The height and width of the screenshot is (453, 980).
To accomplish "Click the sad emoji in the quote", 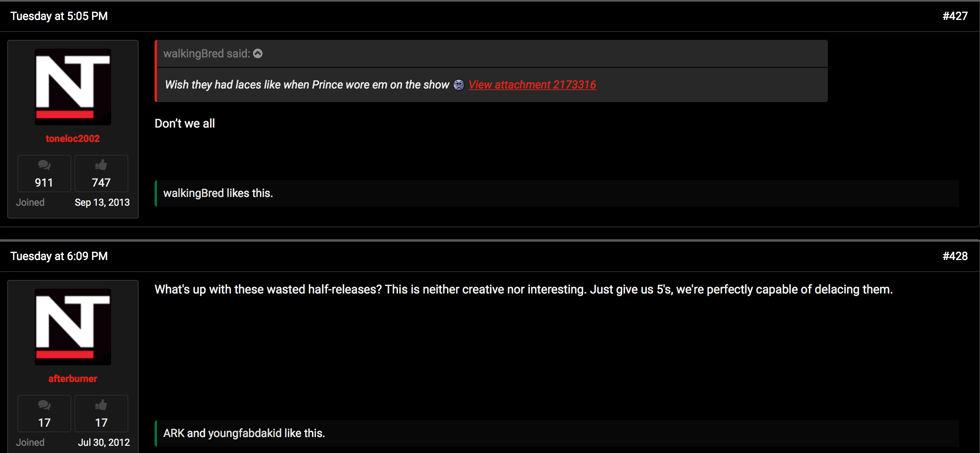I will coord(459,85).
